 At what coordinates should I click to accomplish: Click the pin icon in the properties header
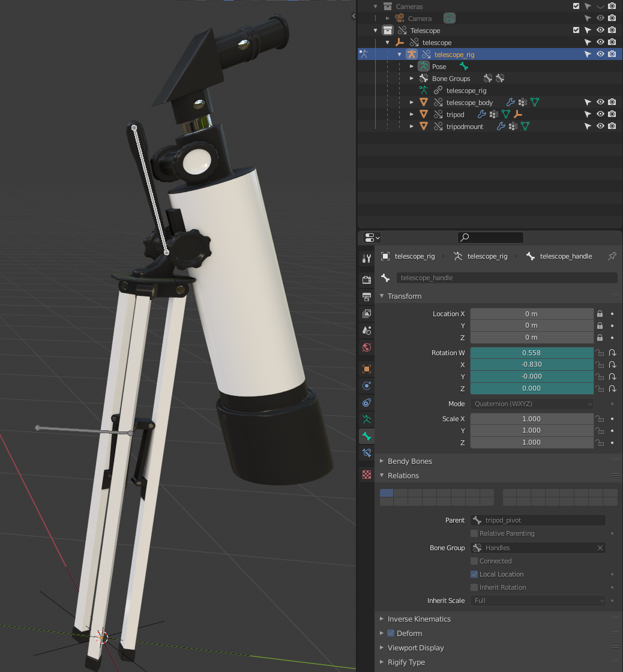click(x=612, y=256)
